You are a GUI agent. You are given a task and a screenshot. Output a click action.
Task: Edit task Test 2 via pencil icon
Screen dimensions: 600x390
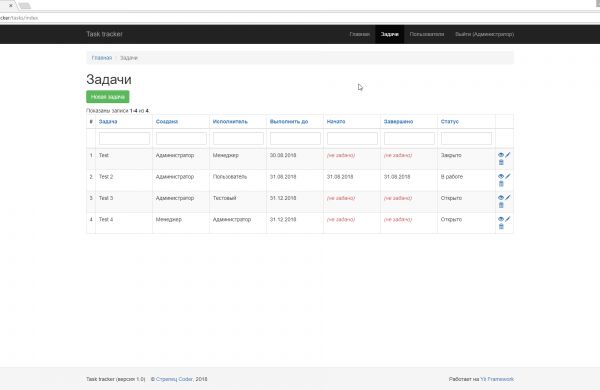(508, 176)
